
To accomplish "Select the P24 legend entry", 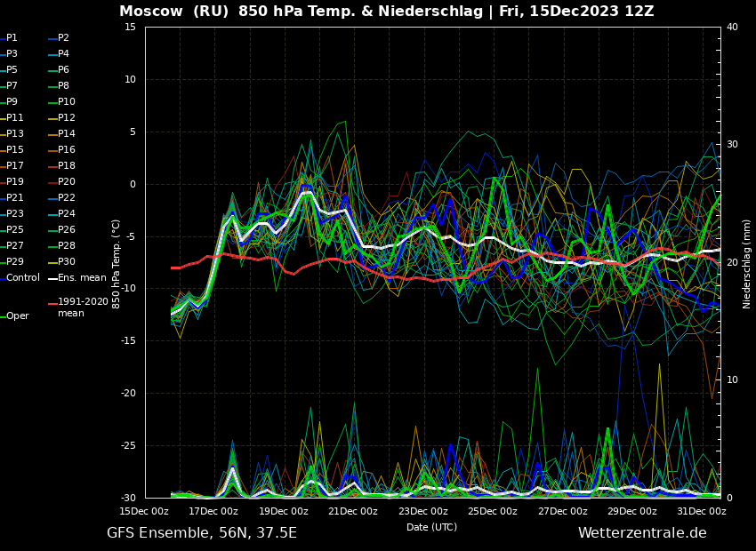I will point(66,214).
